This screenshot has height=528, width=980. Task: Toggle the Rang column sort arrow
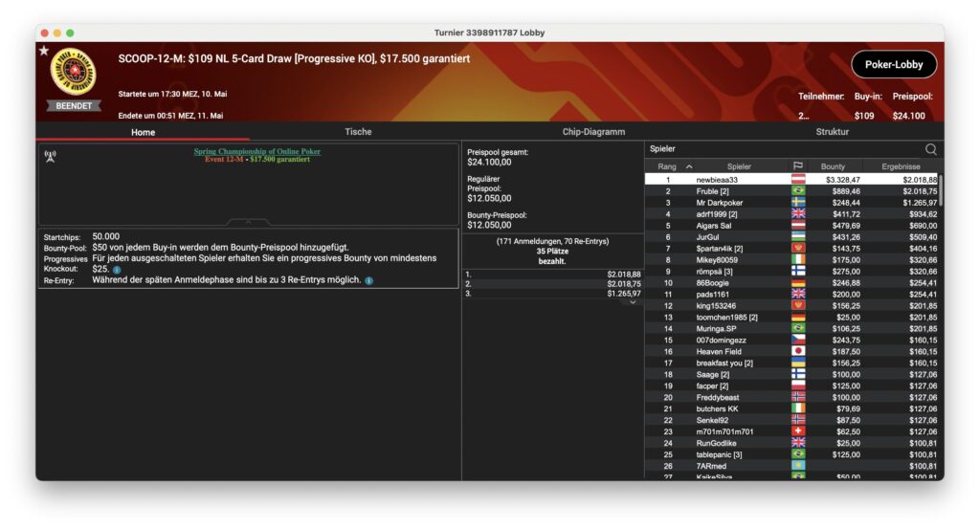[689, 166]
